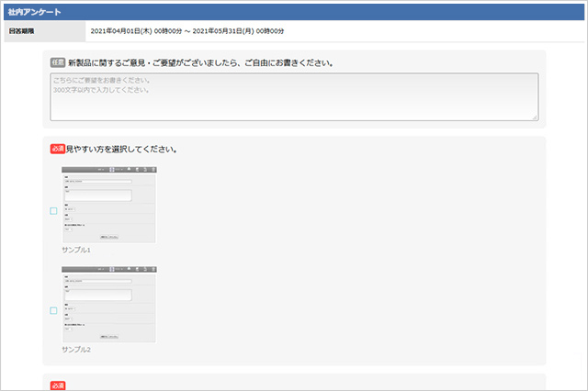This screenshot has width=588, height=391.
Task: Click the gray 任意 badge
Action: 58,62
